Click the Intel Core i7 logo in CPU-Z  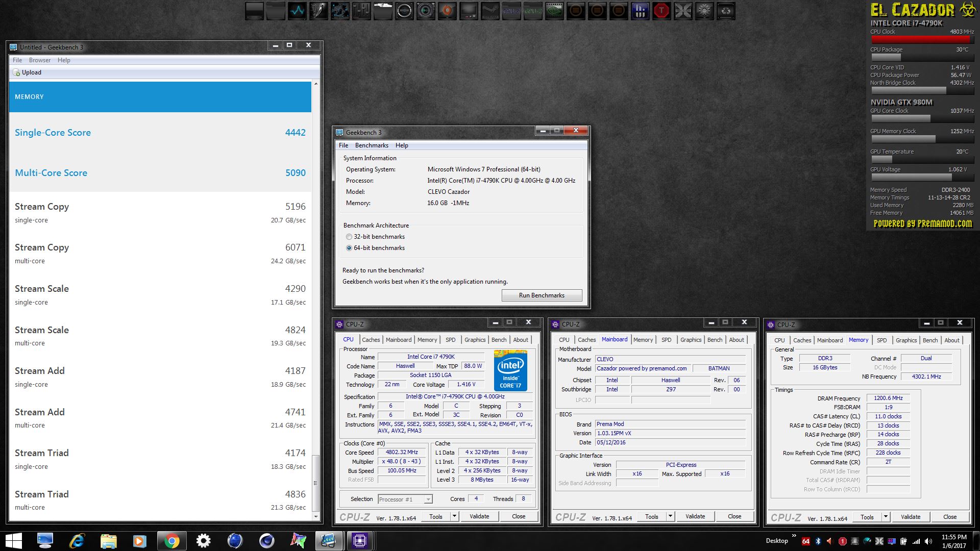click(x=510, y=370)
